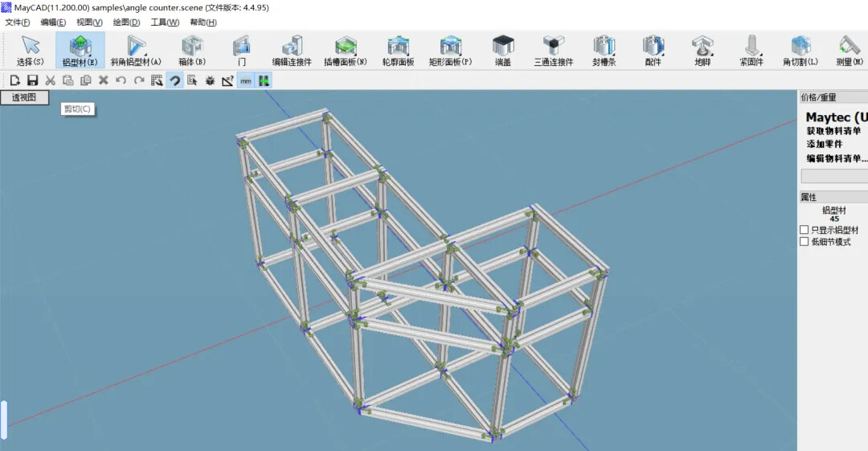This screenshot has height=451, width=868.
Task: Click 添加零件 in the price panel
Action: 825,144
